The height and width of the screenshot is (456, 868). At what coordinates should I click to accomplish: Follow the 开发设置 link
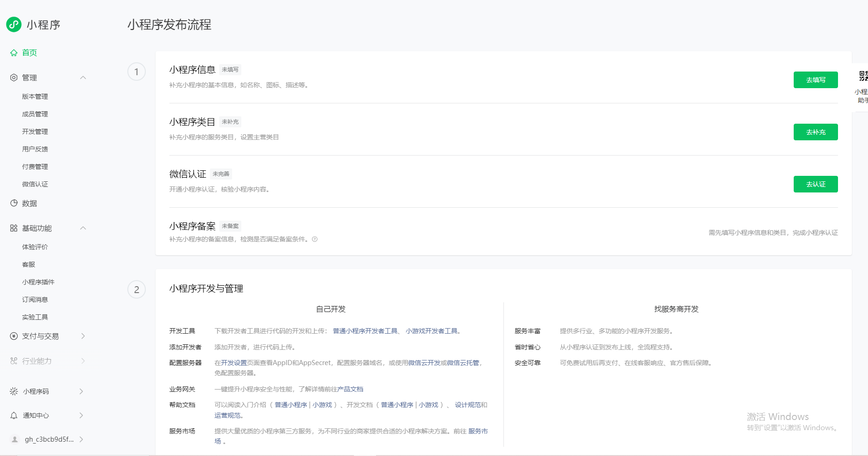(234, 363)
